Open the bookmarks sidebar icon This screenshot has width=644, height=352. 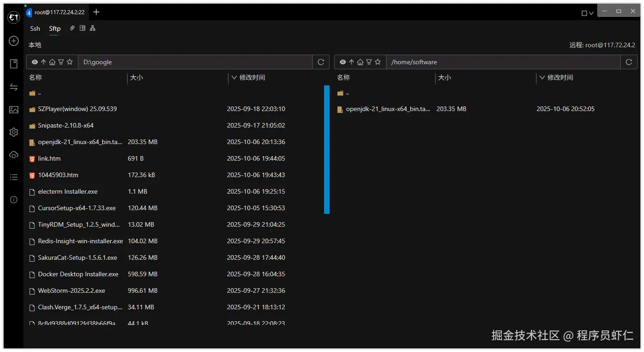pos(14,64)
